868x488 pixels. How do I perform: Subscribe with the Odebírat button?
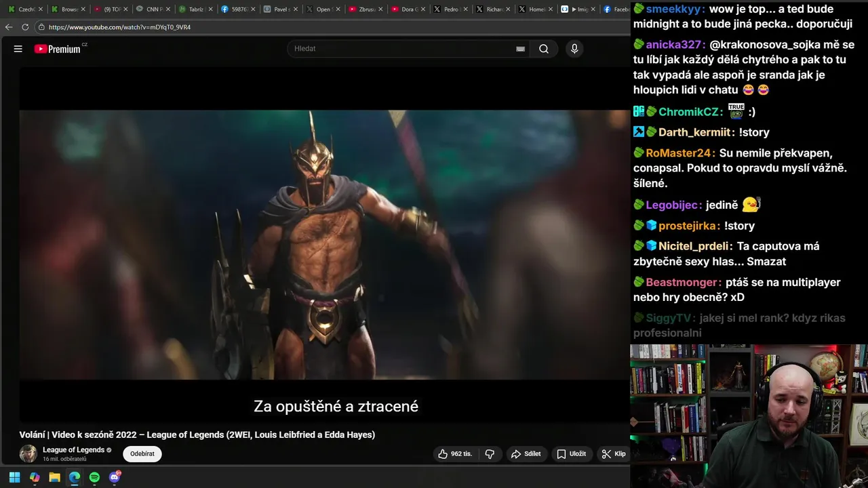(142, 454)
